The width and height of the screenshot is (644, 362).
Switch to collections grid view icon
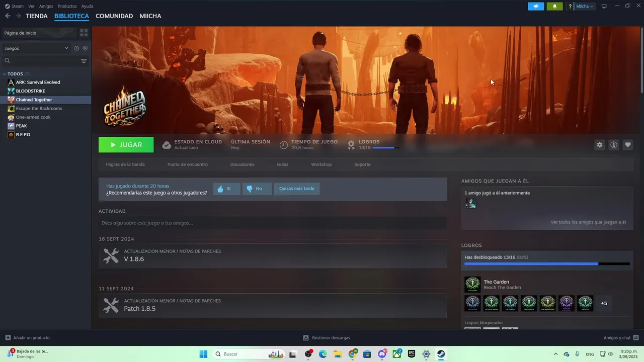tap(84, 33)
